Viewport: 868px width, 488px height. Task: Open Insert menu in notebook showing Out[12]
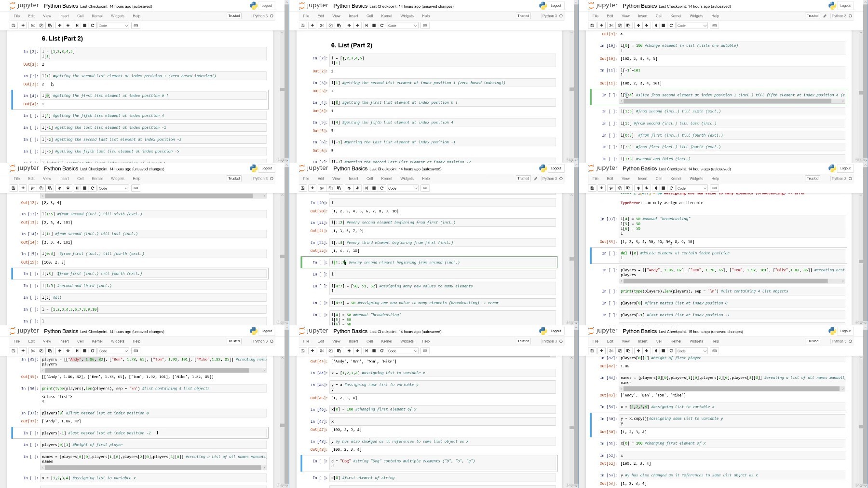[x=64, y=179]
